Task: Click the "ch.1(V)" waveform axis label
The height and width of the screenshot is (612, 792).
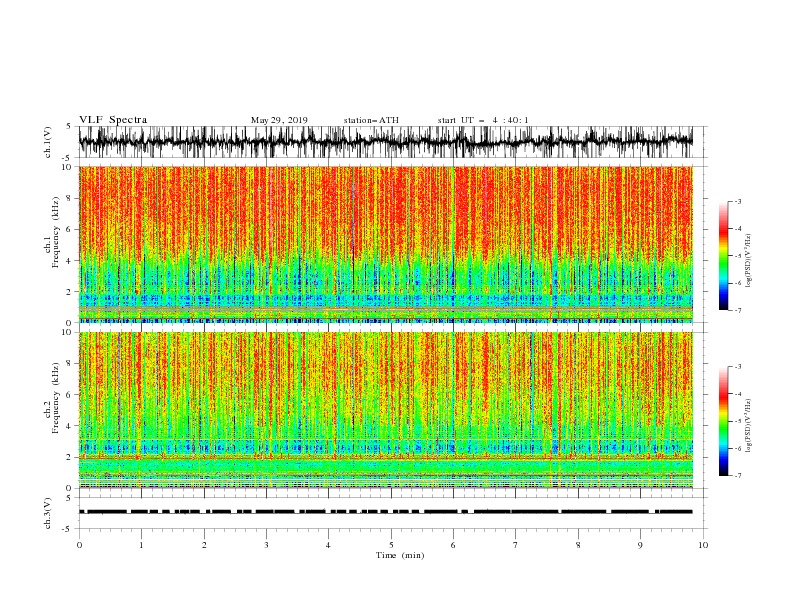Action: point(48,142)
